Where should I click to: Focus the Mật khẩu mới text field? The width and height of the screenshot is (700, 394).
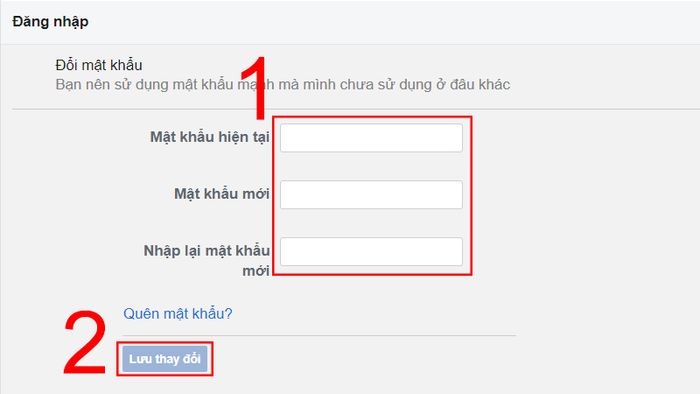pos(371,195)
